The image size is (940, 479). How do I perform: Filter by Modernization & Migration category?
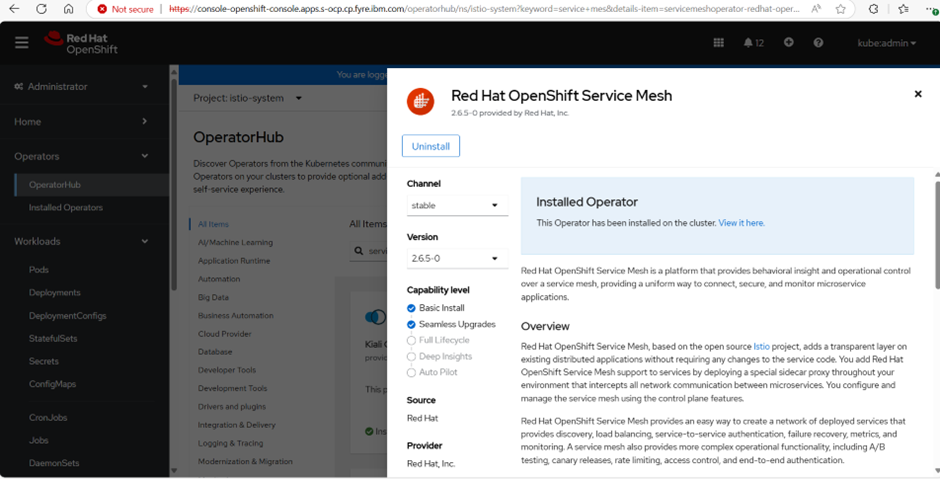[245, 462]
